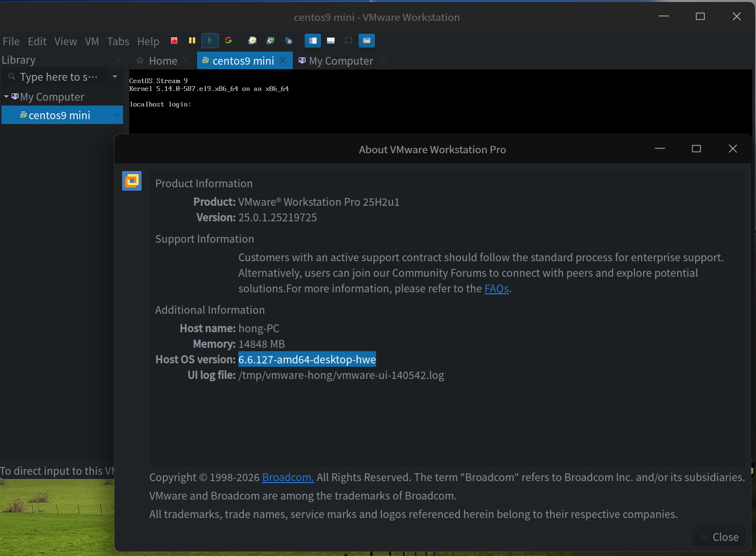Open the Tabs menu

(x=118, y=41)
